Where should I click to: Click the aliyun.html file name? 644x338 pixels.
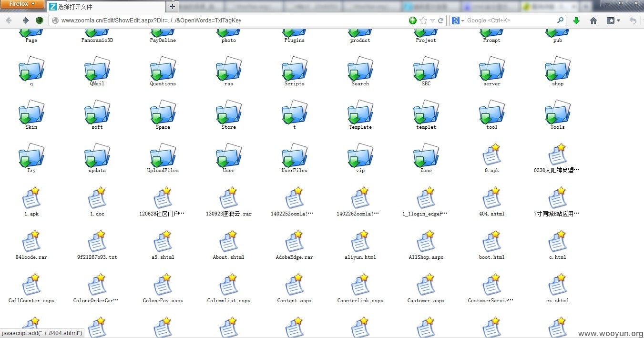tap(360, 257)
